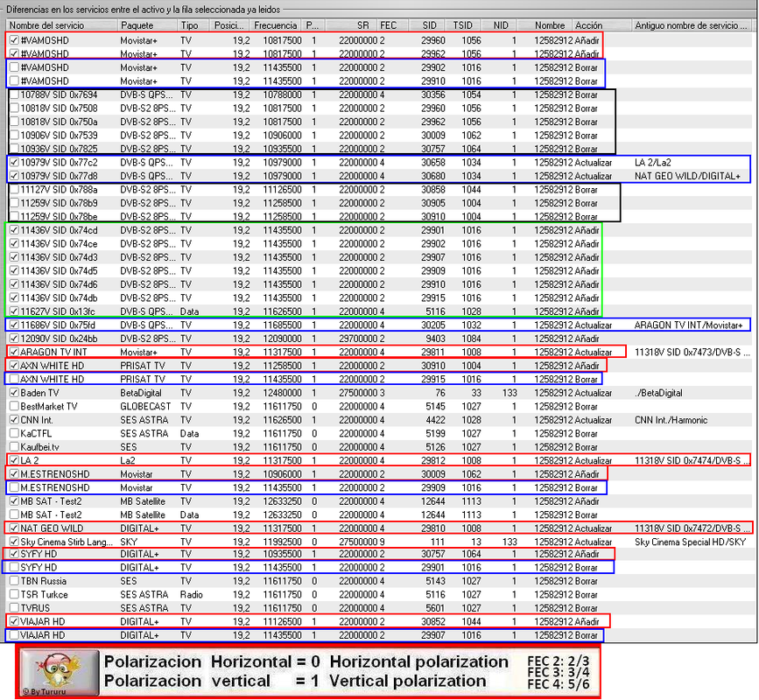This screenshot has width=759, height=700.
Task: Click the SID column header
Action: [428, 25]
